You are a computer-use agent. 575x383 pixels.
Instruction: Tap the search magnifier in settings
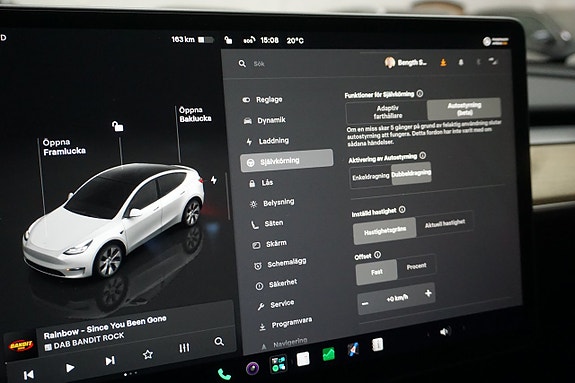pos(242,63)
